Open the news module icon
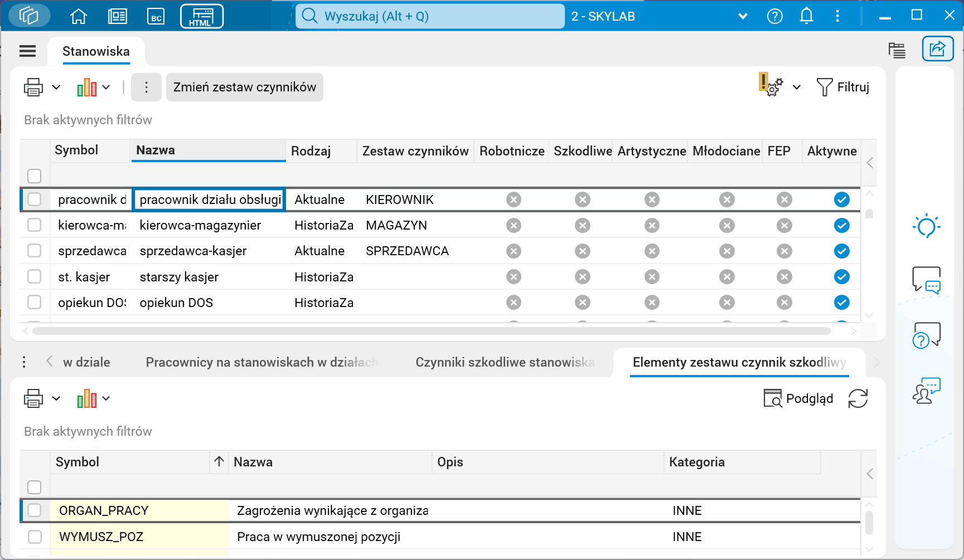Screen dimensions: 964x560 (x=118, y=16)
